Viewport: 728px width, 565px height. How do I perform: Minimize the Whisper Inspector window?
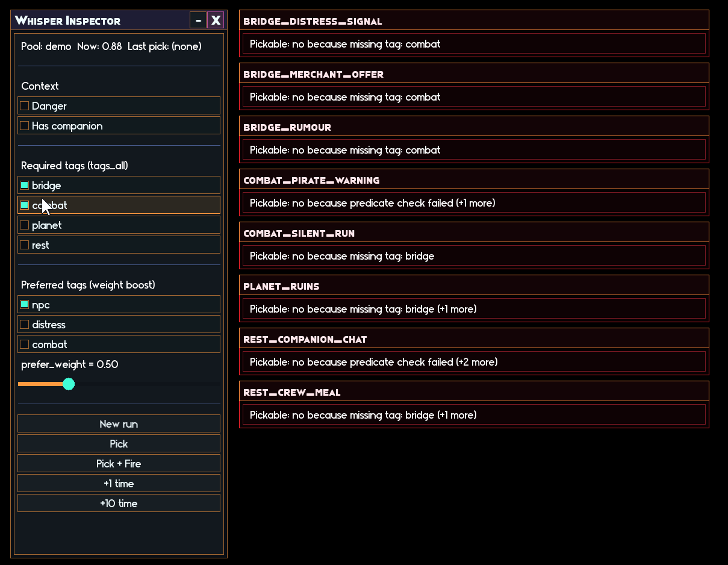click(x=198, y=20)
